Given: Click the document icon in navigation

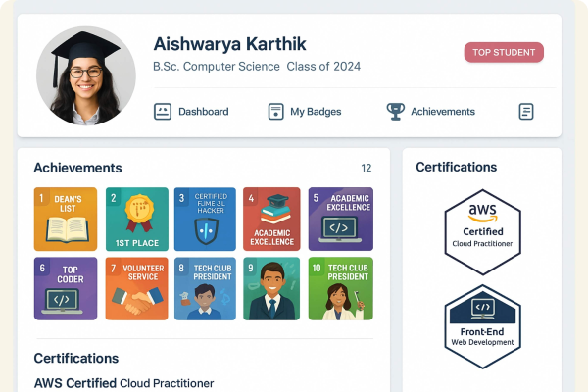Looking at the screenshot, I should point(526,112).
